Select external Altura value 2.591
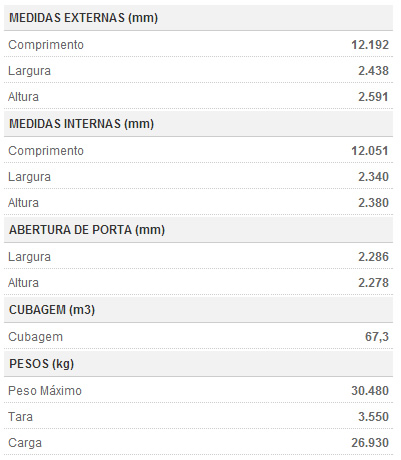401x460 pixels. [373, 97]
